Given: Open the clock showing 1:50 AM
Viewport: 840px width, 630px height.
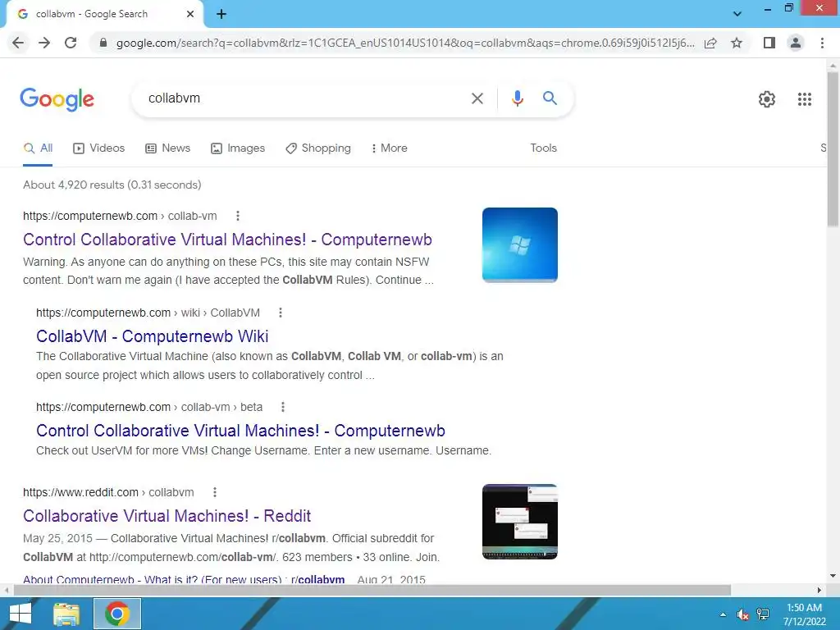Looking at the screenshot, I should tap(804, 614).
